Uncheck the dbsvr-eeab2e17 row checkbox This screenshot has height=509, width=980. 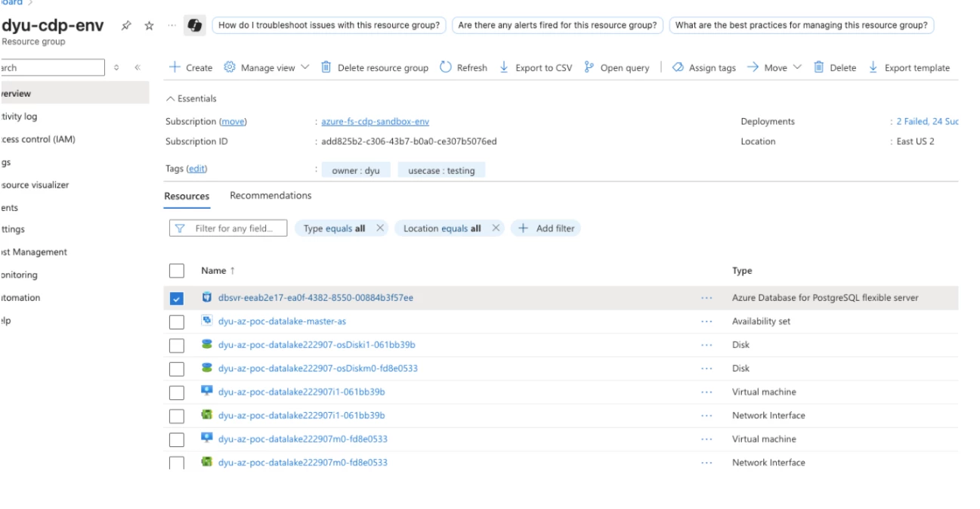[x=177, y=299]
